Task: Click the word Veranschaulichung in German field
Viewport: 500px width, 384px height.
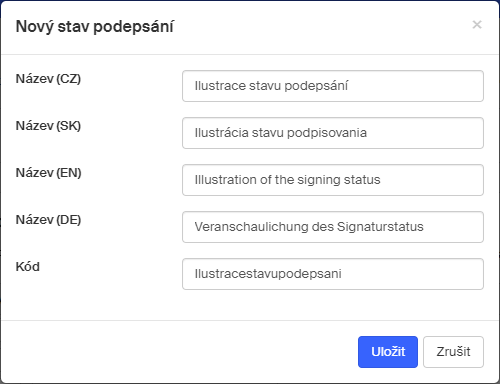Action: (252, 227)
